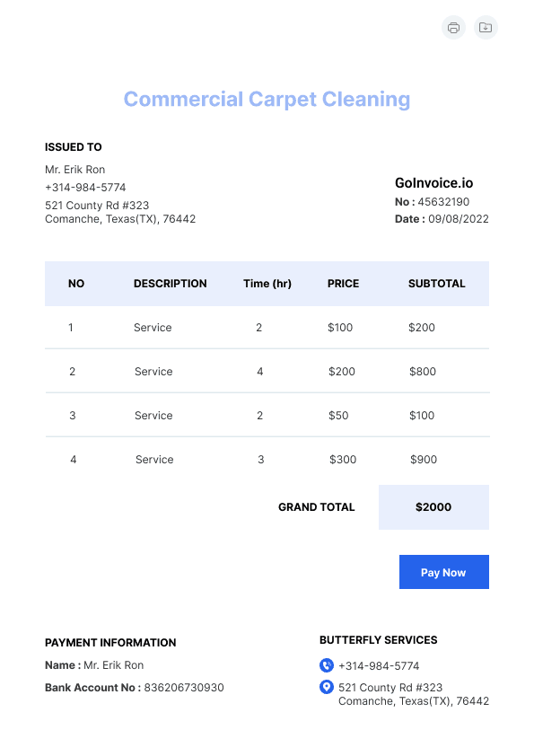The height and width of the screenshot is (756, 534).
Task: Click the blue Pay Now button
Action: click(444, 572)
